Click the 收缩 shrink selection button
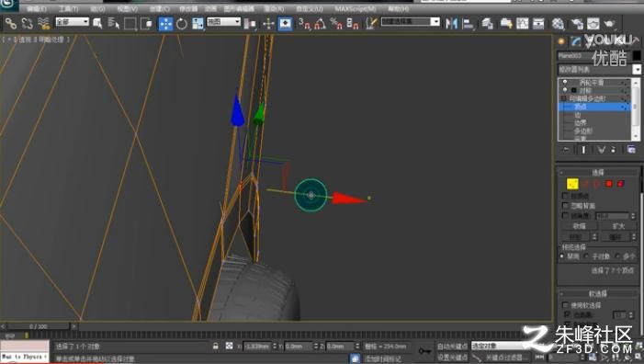 coord(579,226)
